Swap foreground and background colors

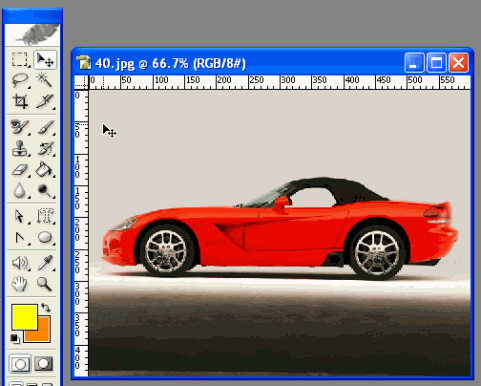point(46,308)
